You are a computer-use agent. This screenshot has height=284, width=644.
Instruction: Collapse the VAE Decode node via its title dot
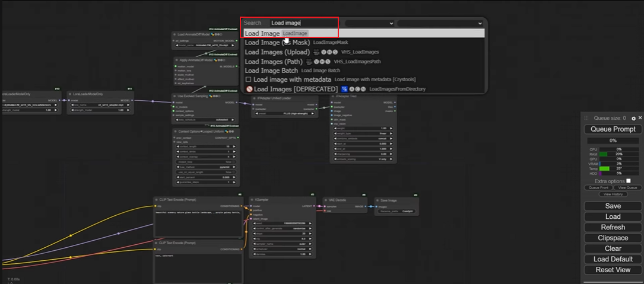pyautogui.click(x=326, y=199)
